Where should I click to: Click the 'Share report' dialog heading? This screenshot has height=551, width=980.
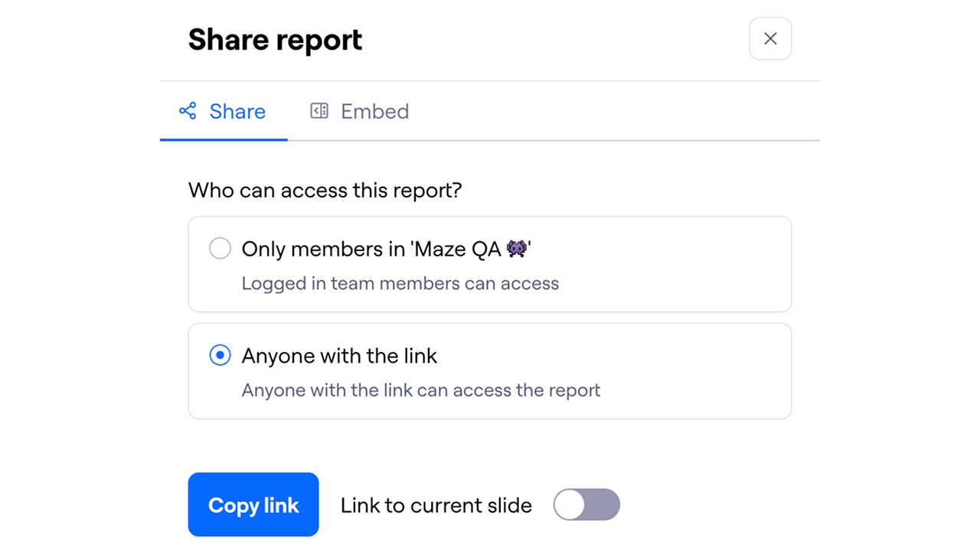(x=275, y=40)
